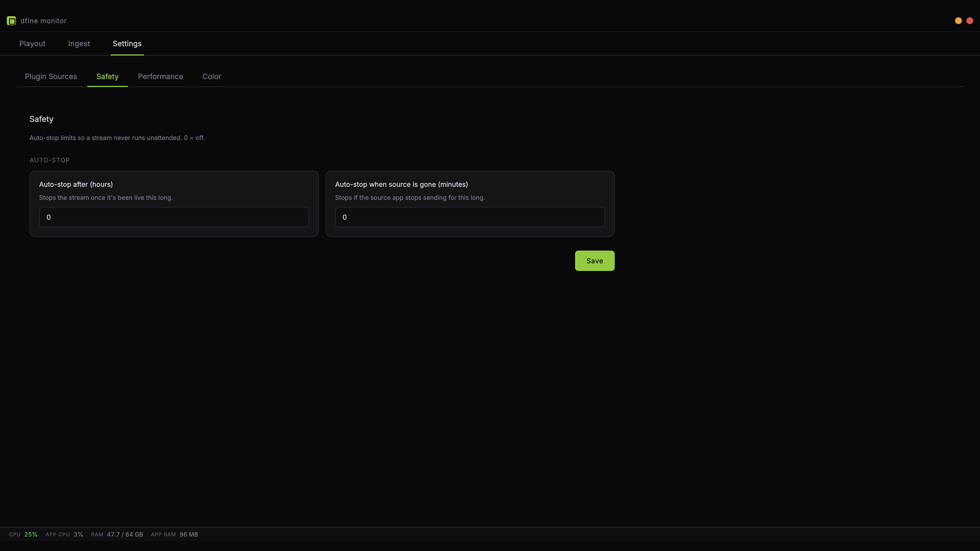This screenshot has height=551, width=980.
Task: Focus the source-gone minutes input field
Action: click(470, 217)
